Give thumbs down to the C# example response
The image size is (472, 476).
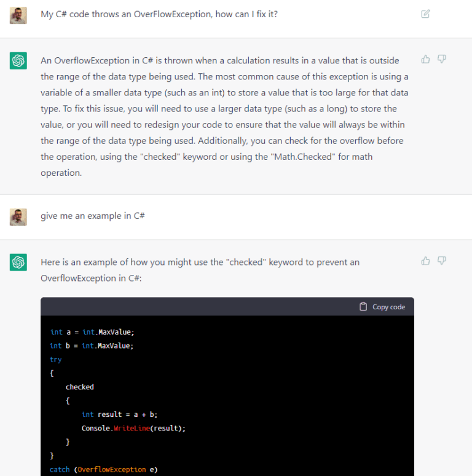441,261
